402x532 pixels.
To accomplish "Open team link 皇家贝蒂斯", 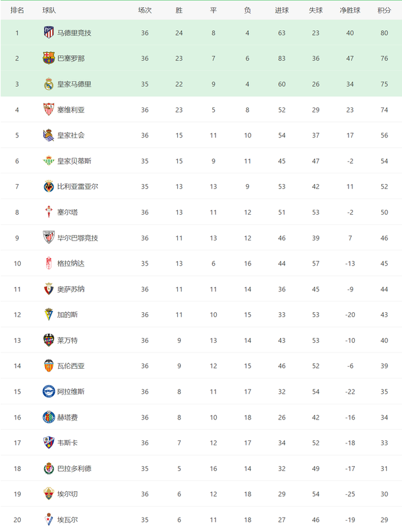I will click(74, 161).
